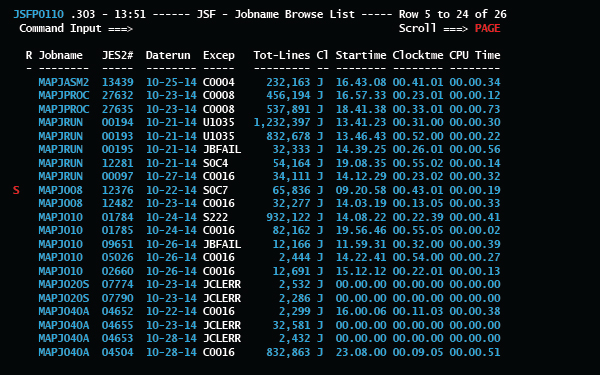
Task: Click JES2 number 12376
Action: click(x=117, y=190)
